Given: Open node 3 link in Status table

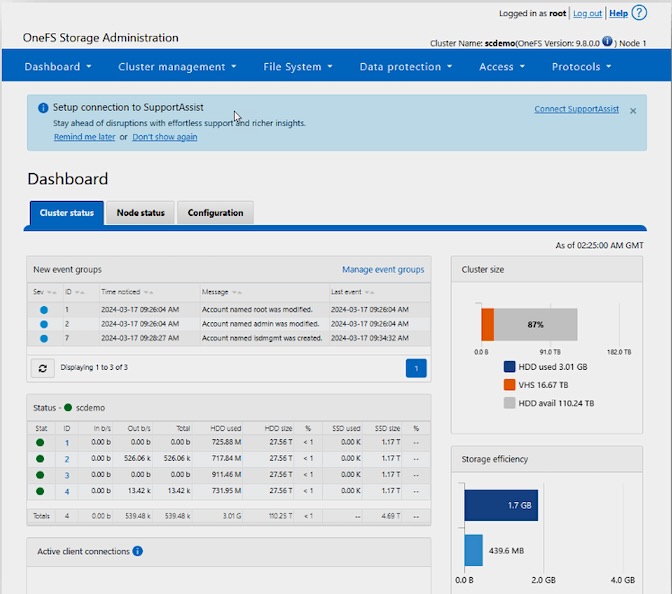Looking at the screenshot, I should [67, 475].
